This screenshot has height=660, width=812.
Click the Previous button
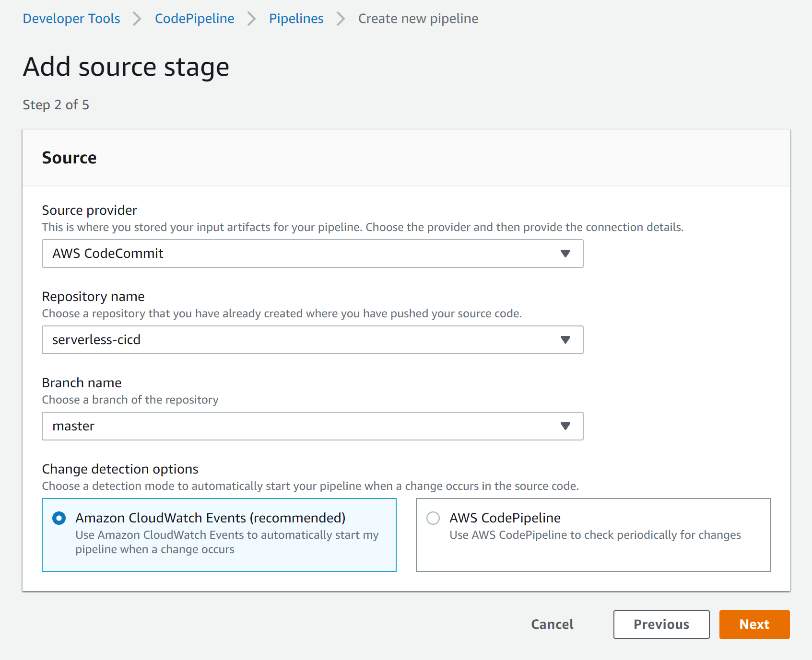click(661, 625)
